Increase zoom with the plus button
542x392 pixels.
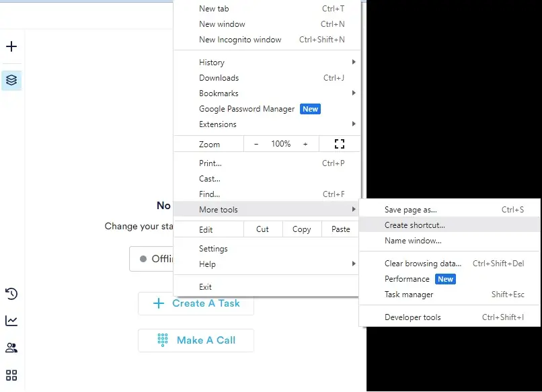(305, 144)
